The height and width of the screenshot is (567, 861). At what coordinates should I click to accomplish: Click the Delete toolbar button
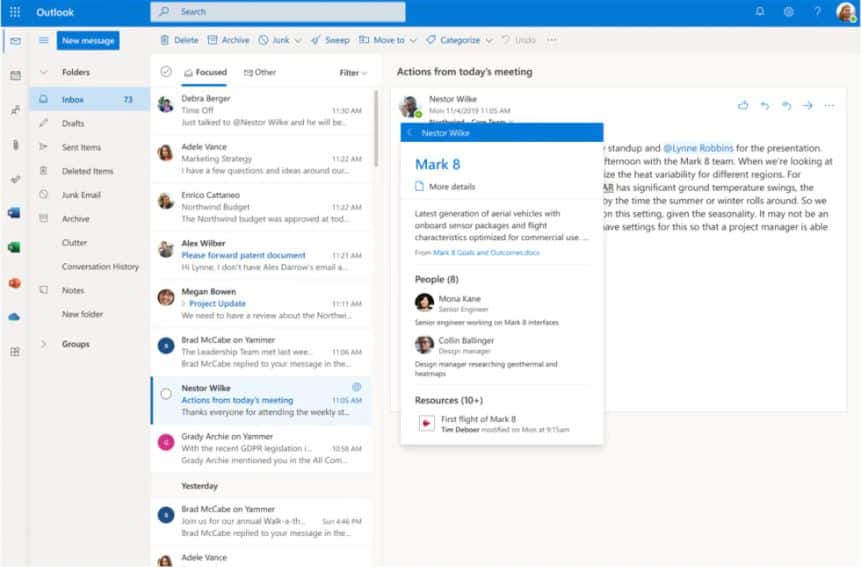coord(179,40)
